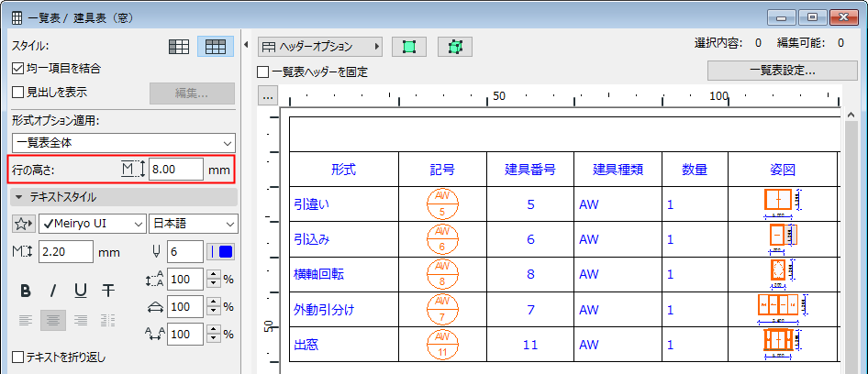Toggle Italic text formatting
868x374 pixels.
point(53,291)
